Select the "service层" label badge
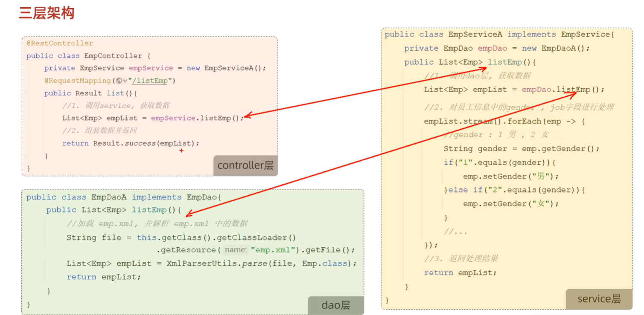The height and width of the screenshot is (315, 644). tap(599, 299)
